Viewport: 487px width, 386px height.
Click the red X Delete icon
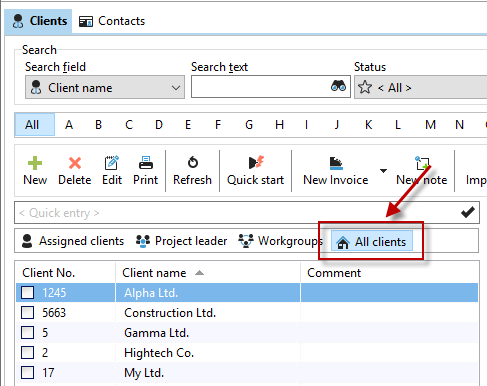coord(75,163)
